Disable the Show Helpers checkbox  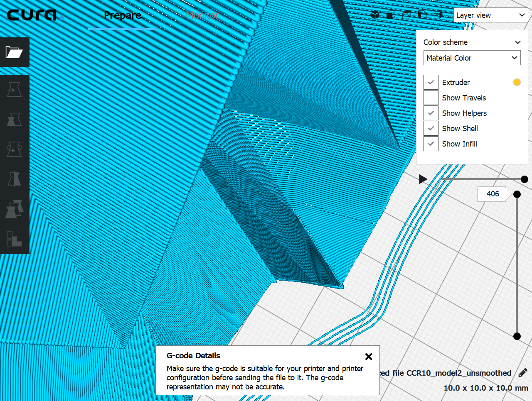(431, 113)
